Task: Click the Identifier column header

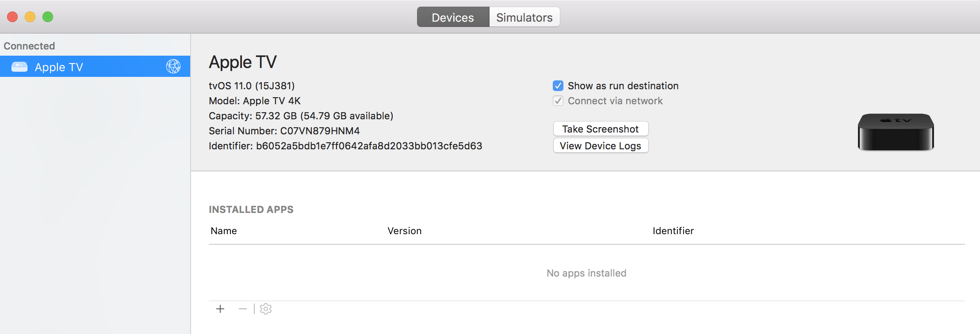Action: point(674,231)
